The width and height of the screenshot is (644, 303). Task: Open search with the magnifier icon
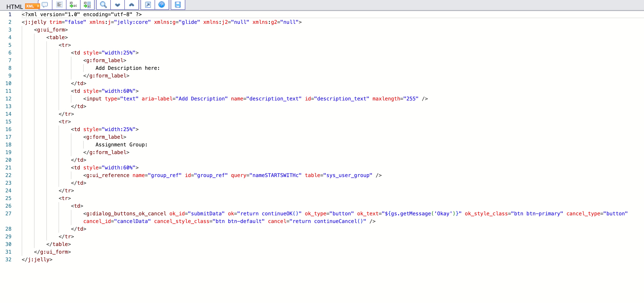coord(103,4)
